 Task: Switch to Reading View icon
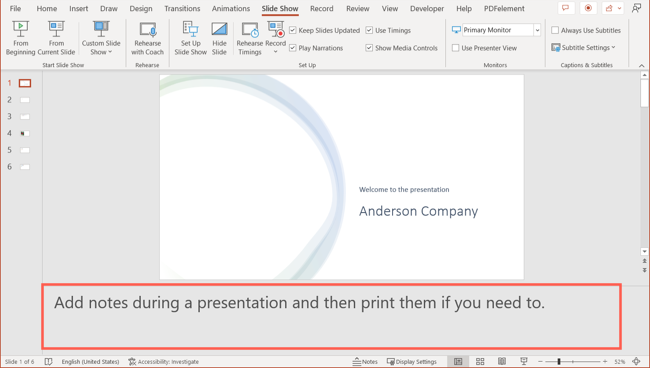tap(502, 361)
